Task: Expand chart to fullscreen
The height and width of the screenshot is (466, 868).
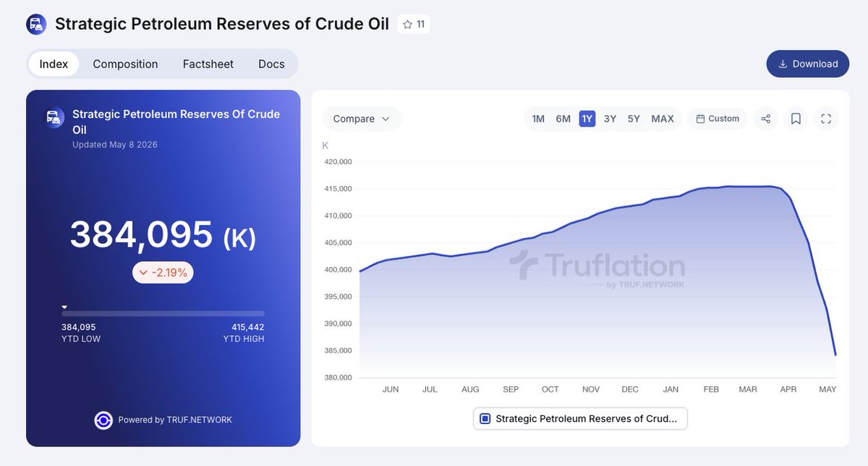Action: point(826,119)
